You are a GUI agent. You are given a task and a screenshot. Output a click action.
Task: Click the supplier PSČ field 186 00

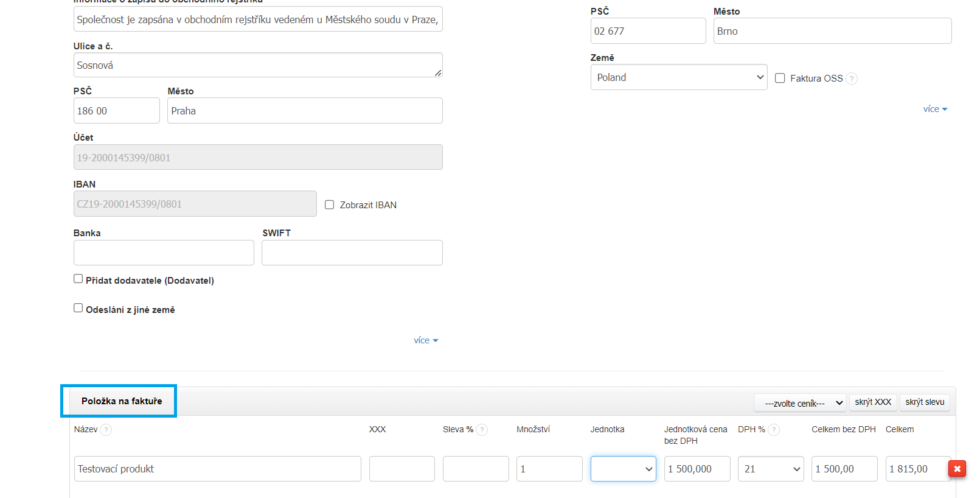[x=117, y=111]
